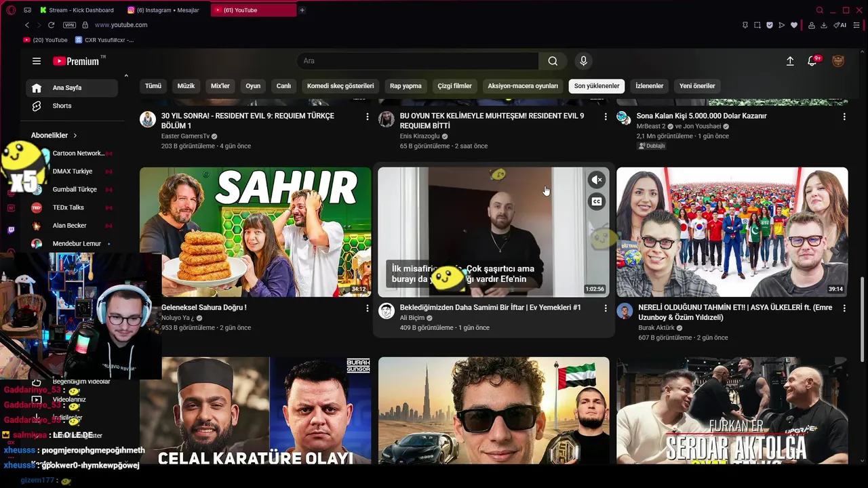This screenshot has height=488, width=868.
Task: Click the padlock site info icon
Action: [x=85, y=25]
